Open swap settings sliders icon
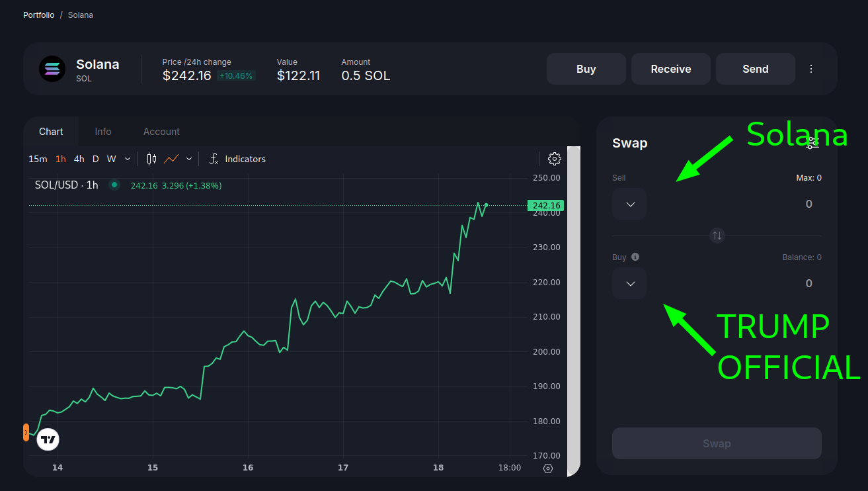 coord(813,143)
